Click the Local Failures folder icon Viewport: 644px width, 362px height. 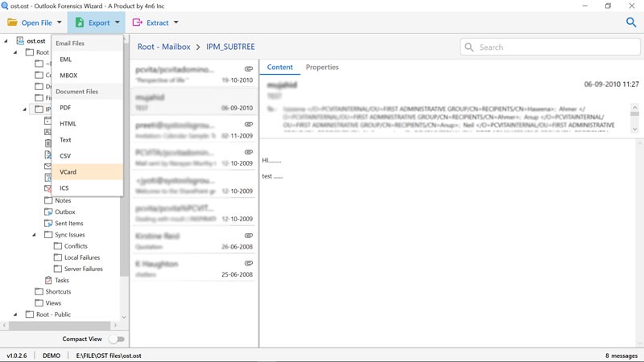point(57,257)
